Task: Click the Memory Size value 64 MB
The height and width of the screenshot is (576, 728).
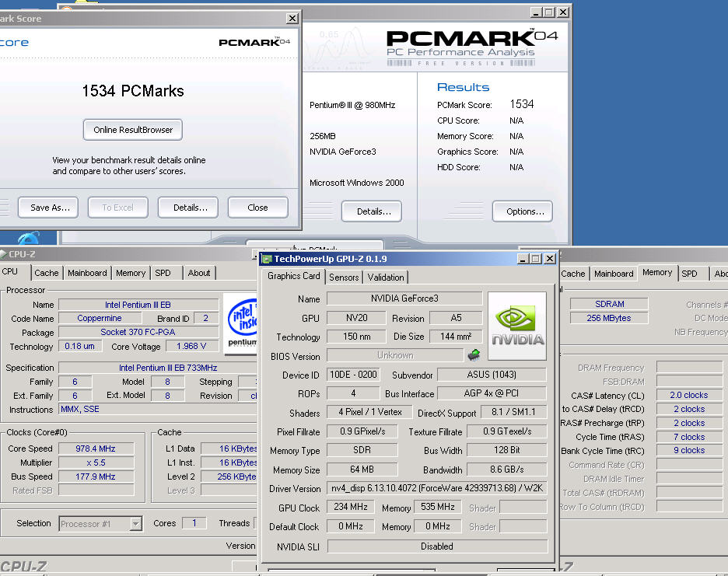Action: point(362,470)
